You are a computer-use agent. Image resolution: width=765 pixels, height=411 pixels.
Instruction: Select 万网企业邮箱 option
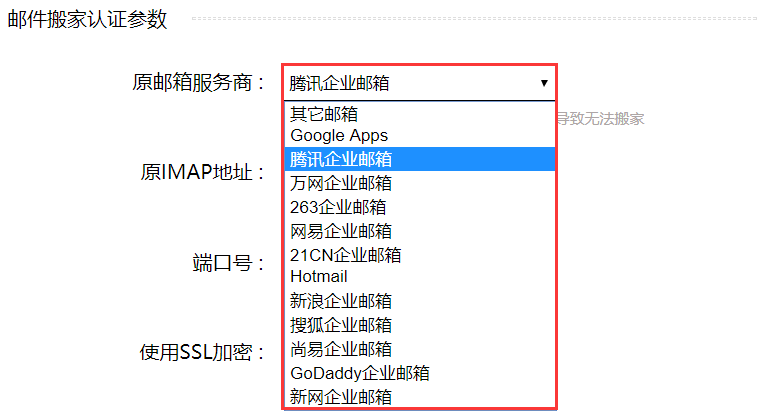tap(340, 183)
